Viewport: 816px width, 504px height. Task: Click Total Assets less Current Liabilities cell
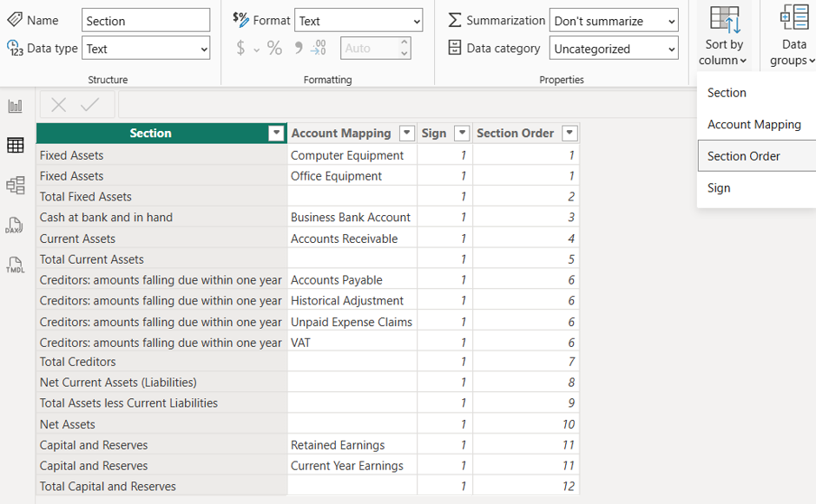pos(161,403)
